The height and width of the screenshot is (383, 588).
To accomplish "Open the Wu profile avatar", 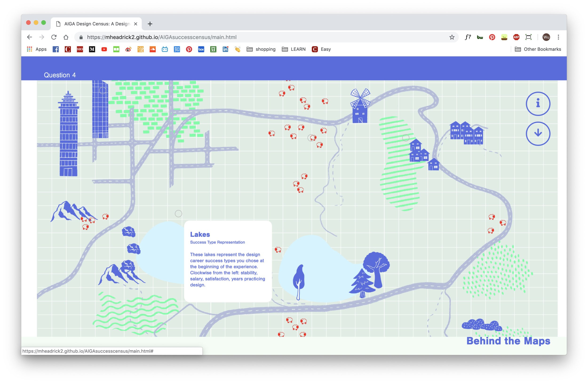I will coord(546,37).
